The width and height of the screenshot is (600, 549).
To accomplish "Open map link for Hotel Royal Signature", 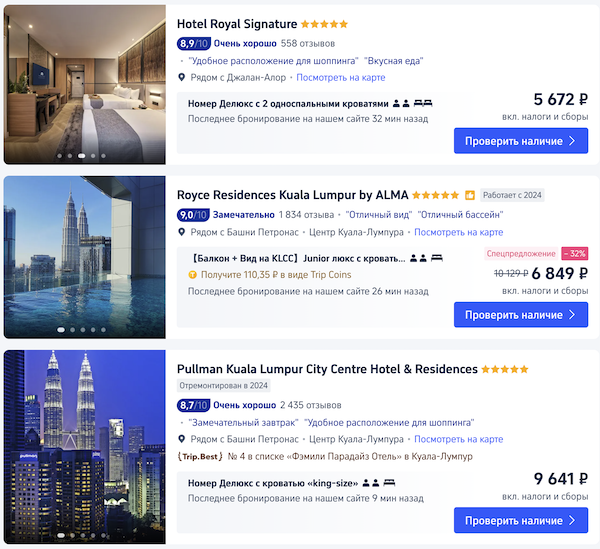I will [x=341, y=78].
